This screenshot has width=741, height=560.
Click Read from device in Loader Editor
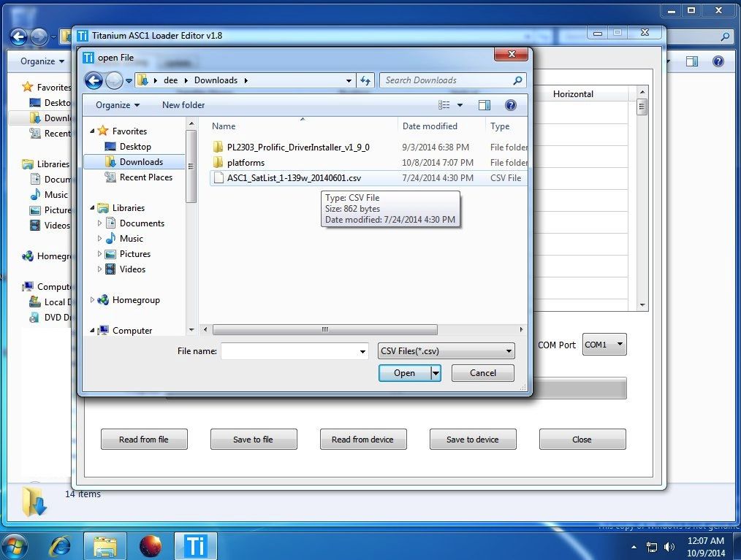click(363, 439)
